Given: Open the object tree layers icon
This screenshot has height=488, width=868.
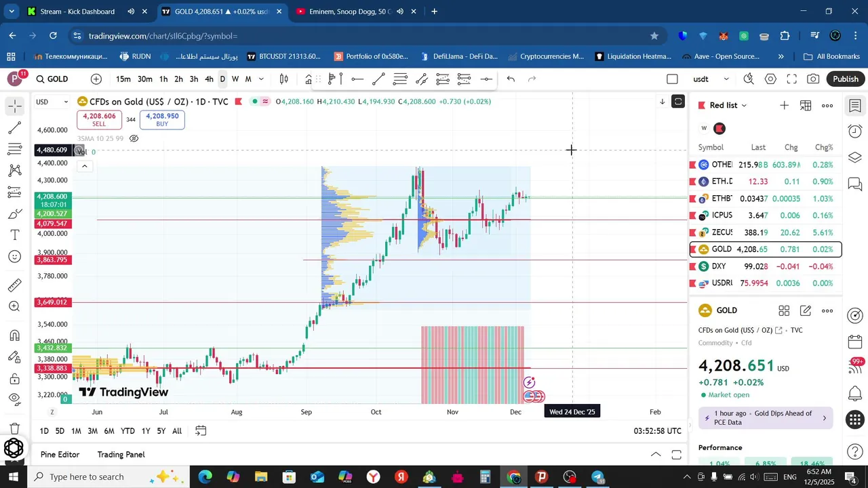Looking at the screenshot, I should (855, 157).
